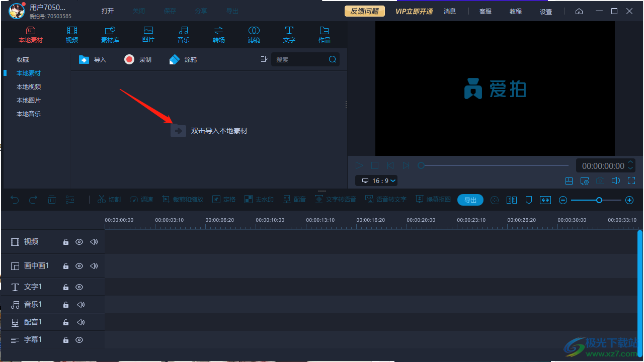Fit timeline to window width icon
This screenshot has width=644, height=362.
pyautogui.click(x=545, y=200)
